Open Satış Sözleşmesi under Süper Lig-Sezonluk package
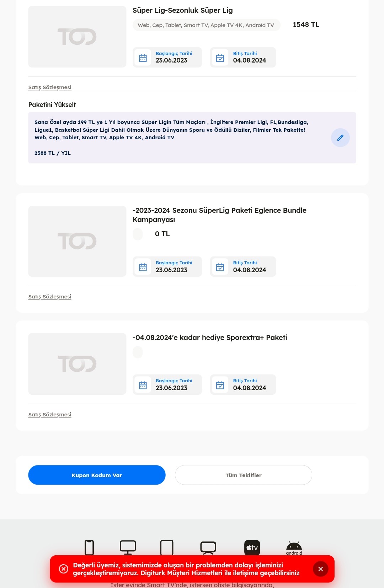 pyautogui.click(x=50, y=87)
